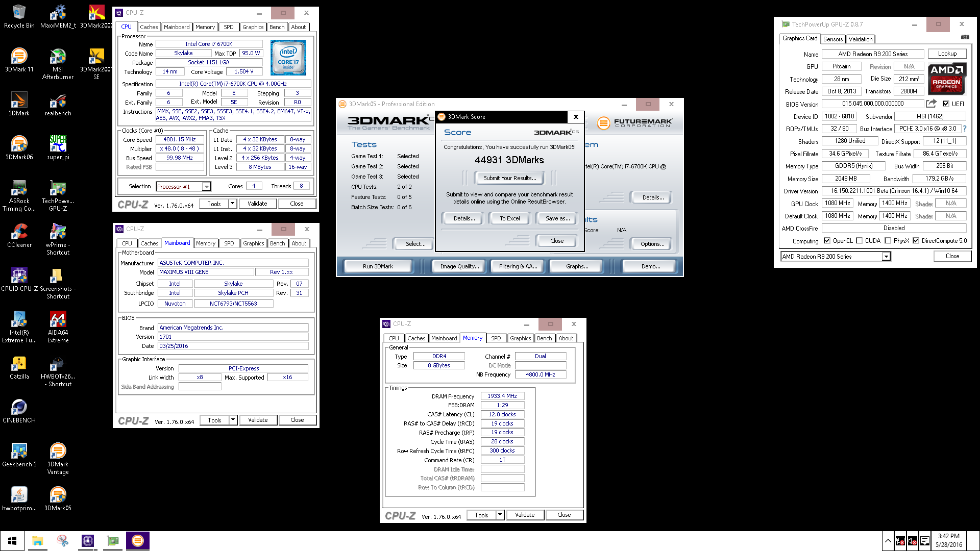The image size is (980, 551).
Task: Expand Tools dropdown arrow in CPU tab window
Action: (232, 204)
